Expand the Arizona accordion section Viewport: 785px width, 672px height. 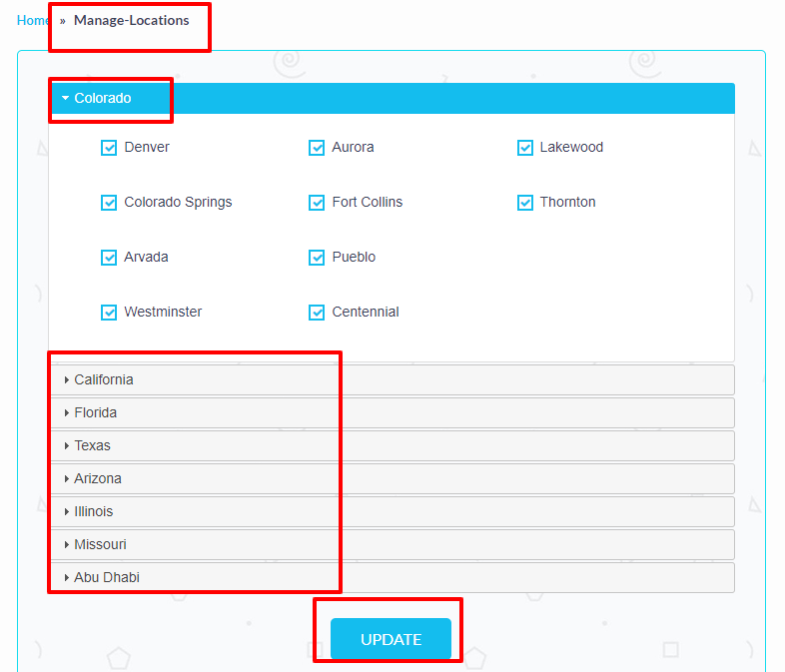[97, 479]
